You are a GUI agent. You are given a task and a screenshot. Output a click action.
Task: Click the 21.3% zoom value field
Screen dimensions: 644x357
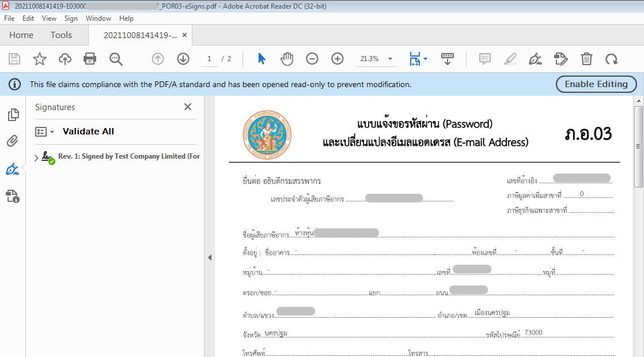(x=370, y=59)
